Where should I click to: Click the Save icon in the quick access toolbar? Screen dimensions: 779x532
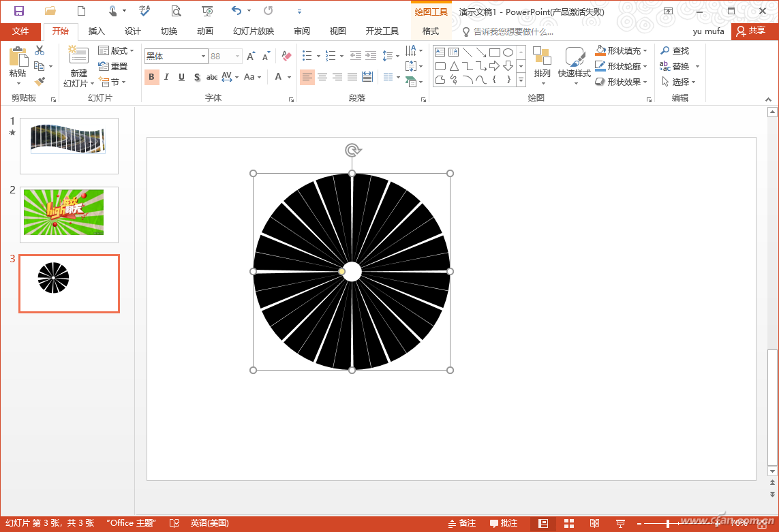[x=19, y=11]
